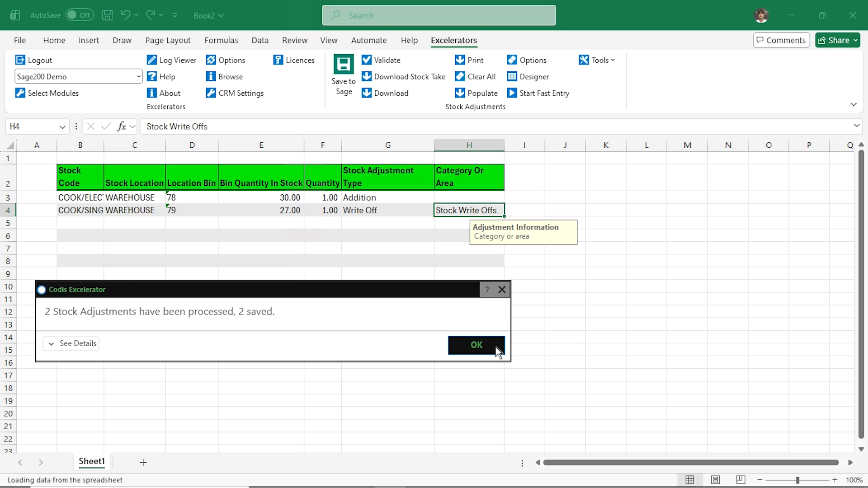
Task: Open the Designer
Action: click(x=528, y=76)
